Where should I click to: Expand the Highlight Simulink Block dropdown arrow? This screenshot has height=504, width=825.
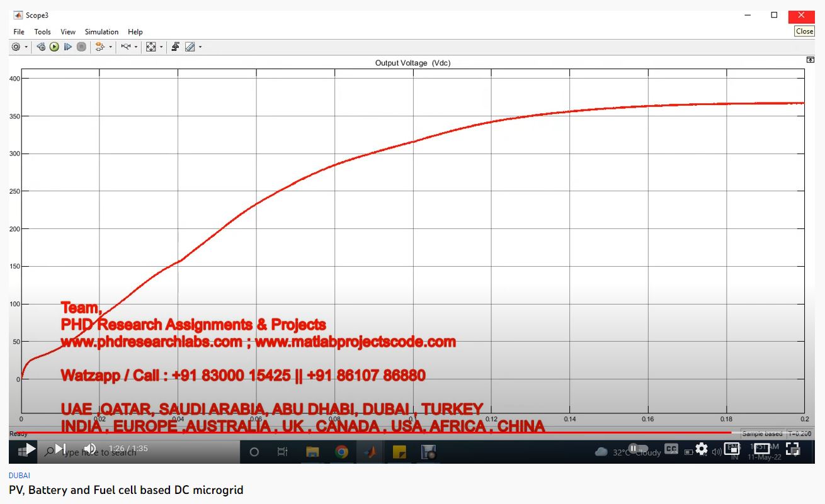[111, 47]
